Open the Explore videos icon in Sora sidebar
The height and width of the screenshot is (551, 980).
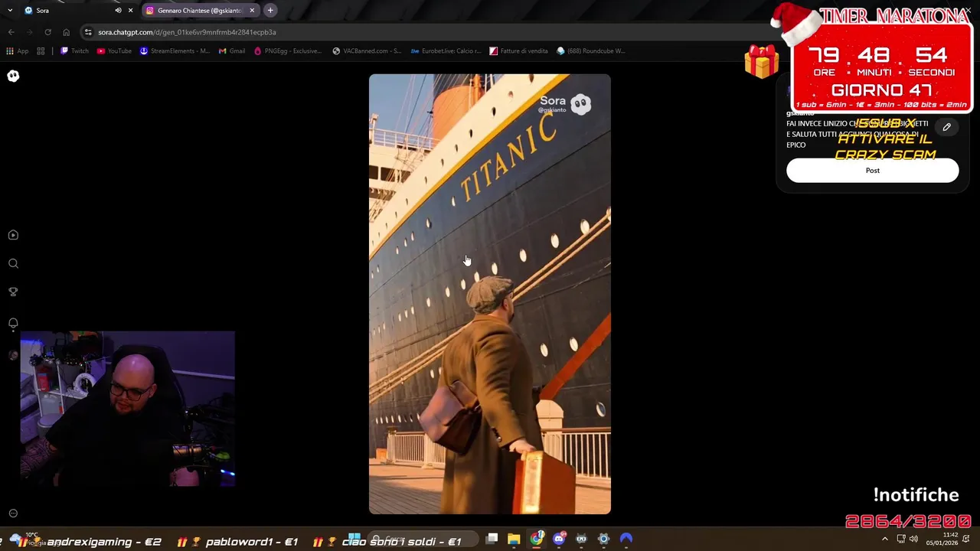click(13, 235)
